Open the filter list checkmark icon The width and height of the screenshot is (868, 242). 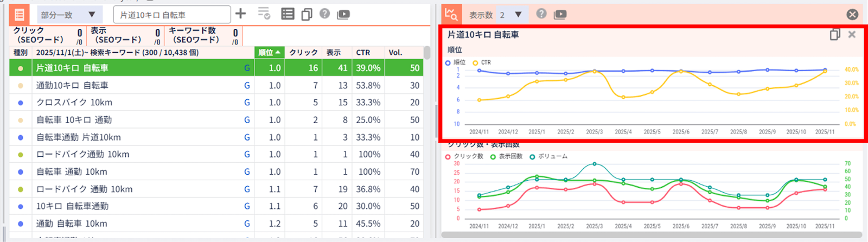[x=264, y=14]
